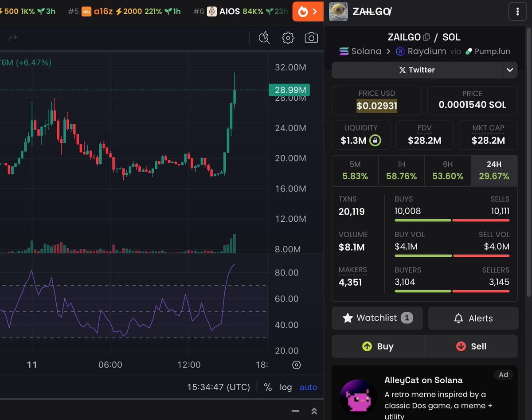Image resolution: width=532 pixels, height=420 pixels.
Task: Click the Watchlist count badge 1
Action: 407,318
